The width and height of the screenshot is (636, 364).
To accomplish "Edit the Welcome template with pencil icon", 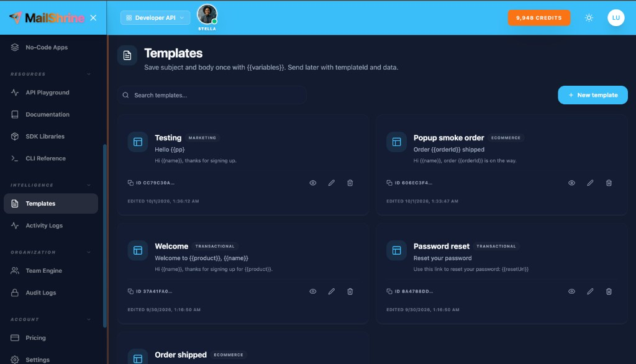I will coord(332,291).
